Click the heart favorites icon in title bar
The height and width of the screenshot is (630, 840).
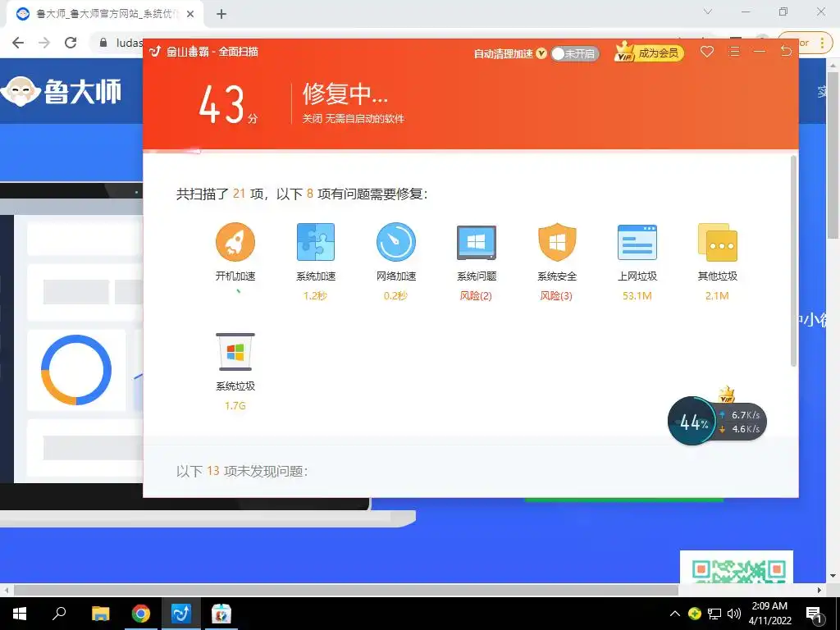(707, 52)
